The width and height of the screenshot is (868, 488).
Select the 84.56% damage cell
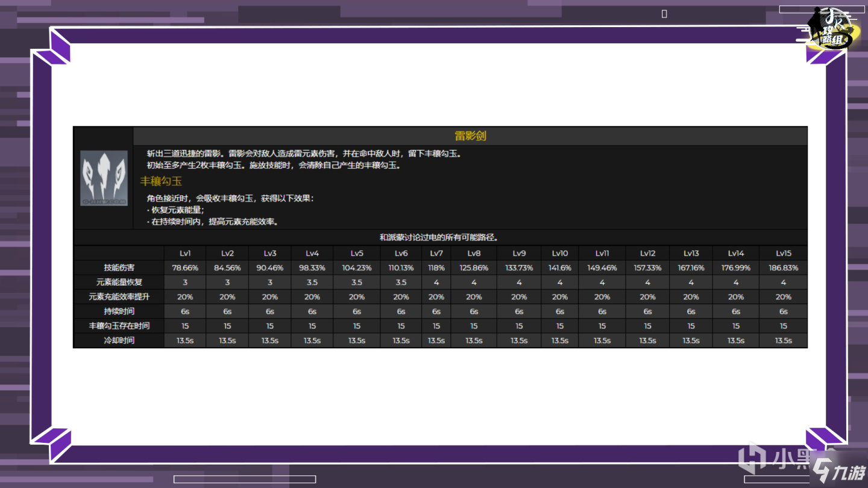point(227,268)
